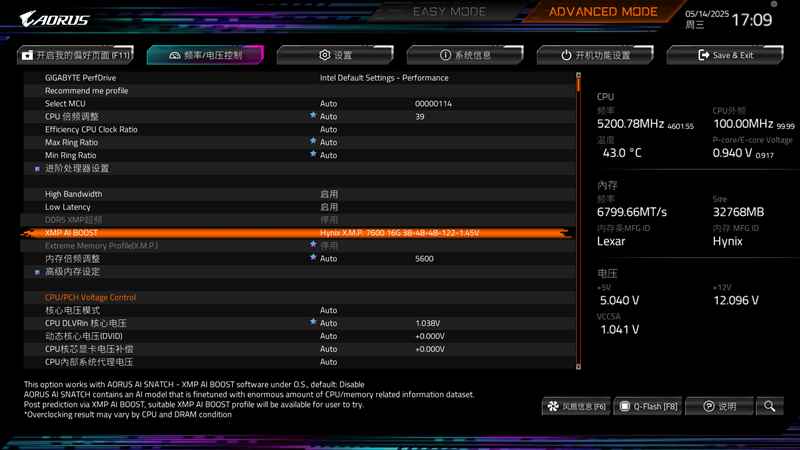Open 系统信息 tab
This screenshot has height=450, width=800.
pyautogui.click(x=465, y=55)
